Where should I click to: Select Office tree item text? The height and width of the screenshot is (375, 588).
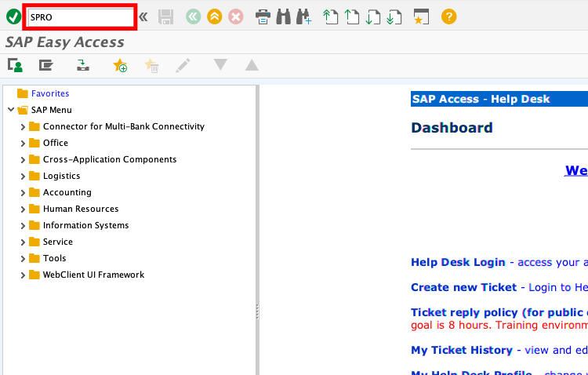56,143
